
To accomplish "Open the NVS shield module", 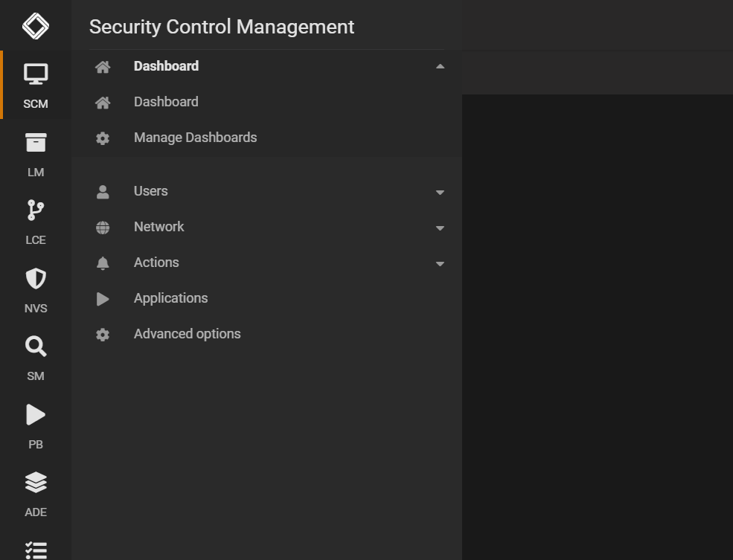I will [36, 278].
